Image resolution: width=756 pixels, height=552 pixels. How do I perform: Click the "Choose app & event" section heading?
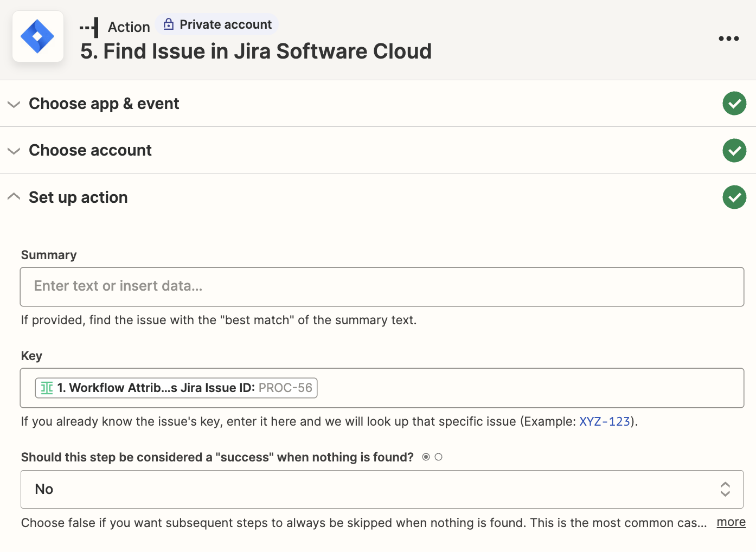[x=104, y=104]
